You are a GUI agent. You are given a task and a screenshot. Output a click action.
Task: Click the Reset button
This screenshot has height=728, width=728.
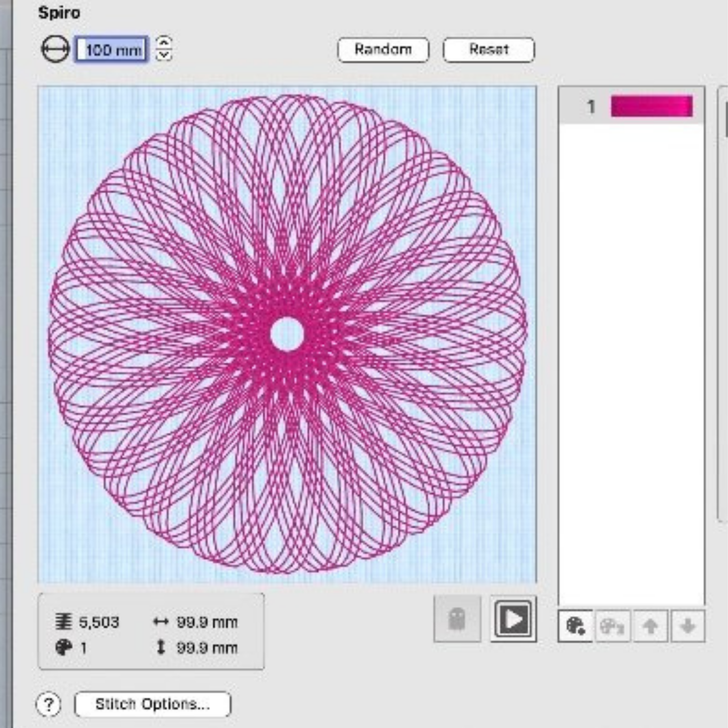pos(489,49)
